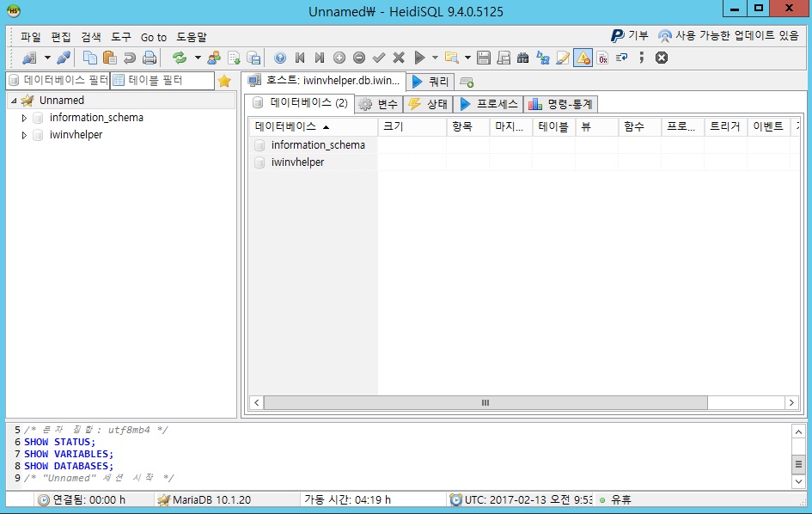Click the delete row minus icon

pyautogui.click(x=359, y=58)
